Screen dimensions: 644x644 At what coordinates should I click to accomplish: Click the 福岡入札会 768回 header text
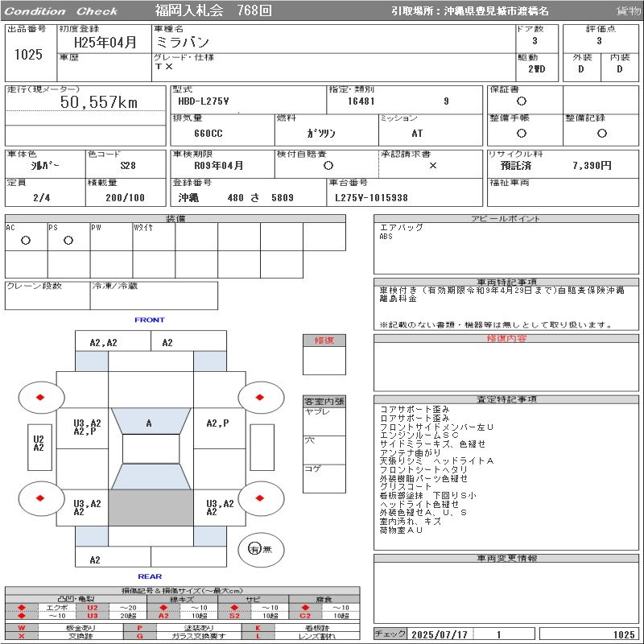(x=213, y=10)
